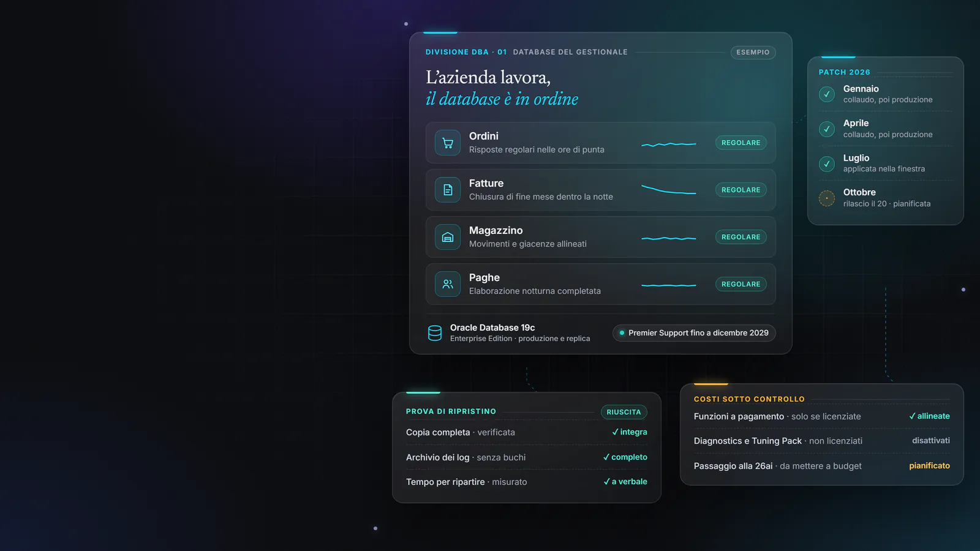This screenshot has width=980, height=551.
Task: Toggle the Aprile patch checkmark circle
Action: click(x=827, y=129)
